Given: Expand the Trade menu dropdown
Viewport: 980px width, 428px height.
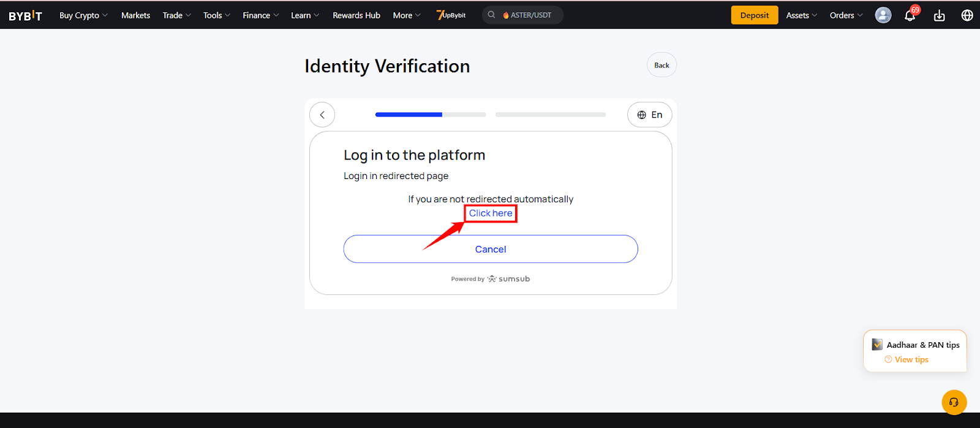Looking at the screenshot, I should [177, 15].
